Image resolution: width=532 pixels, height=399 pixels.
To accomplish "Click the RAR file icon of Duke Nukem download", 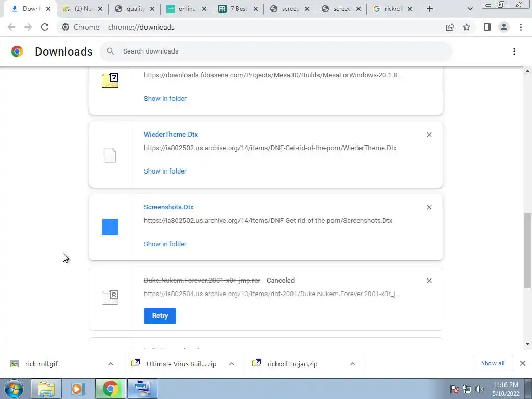I will click(110, 298).
